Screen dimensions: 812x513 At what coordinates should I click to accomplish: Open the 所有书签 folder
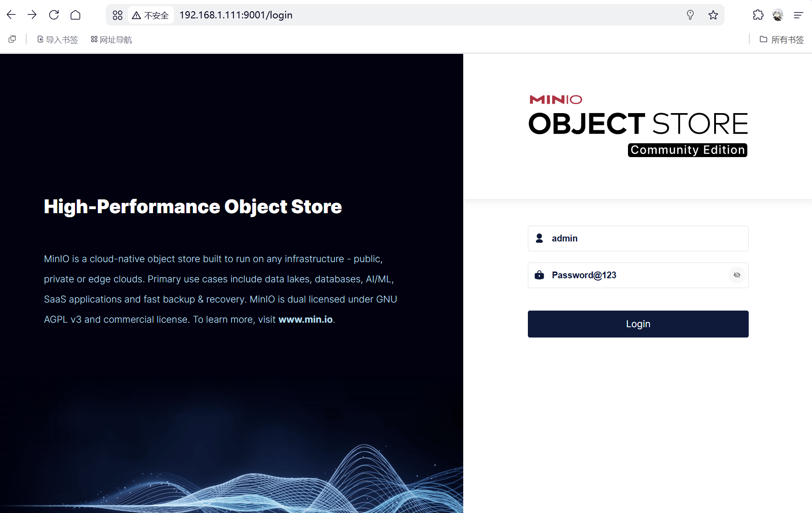(781, 39)
